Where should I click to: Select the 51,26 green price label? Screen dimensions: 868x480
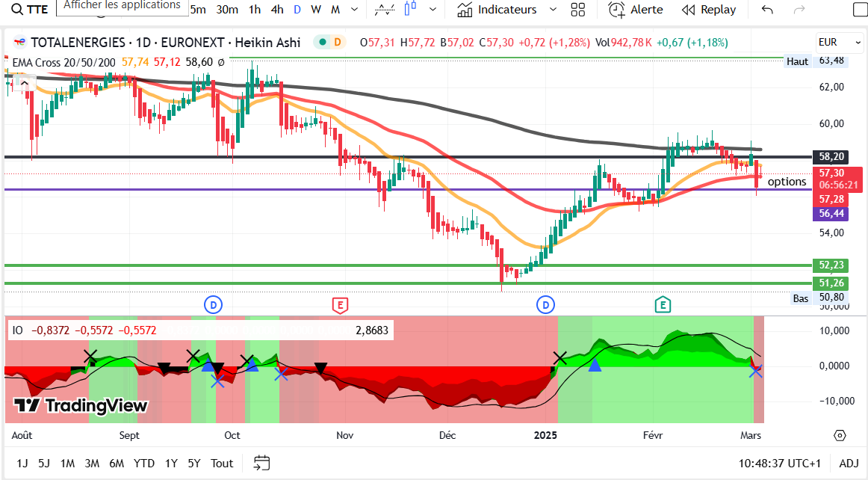831,283
